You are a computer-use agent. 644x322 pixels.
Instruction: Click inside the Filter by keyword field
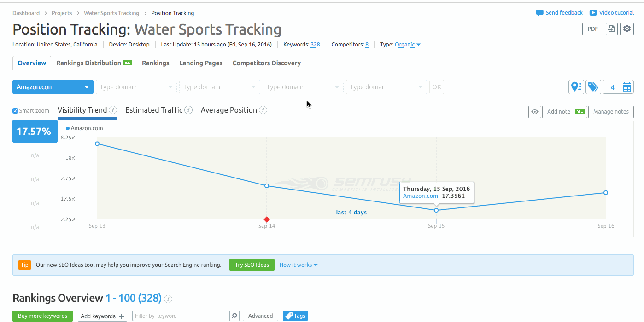click(x=180, y=316)
